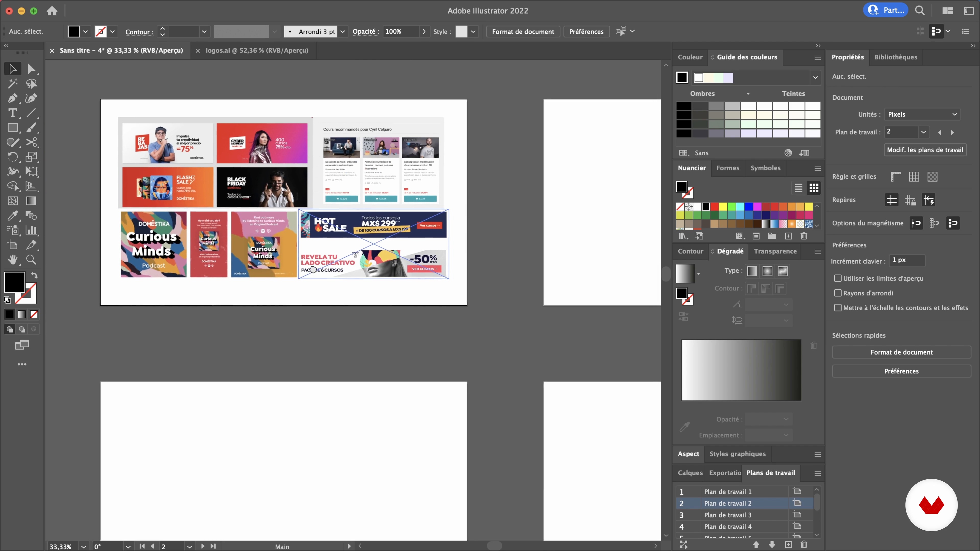Open the Style dropdown arrow

click(x=473, y=32)
